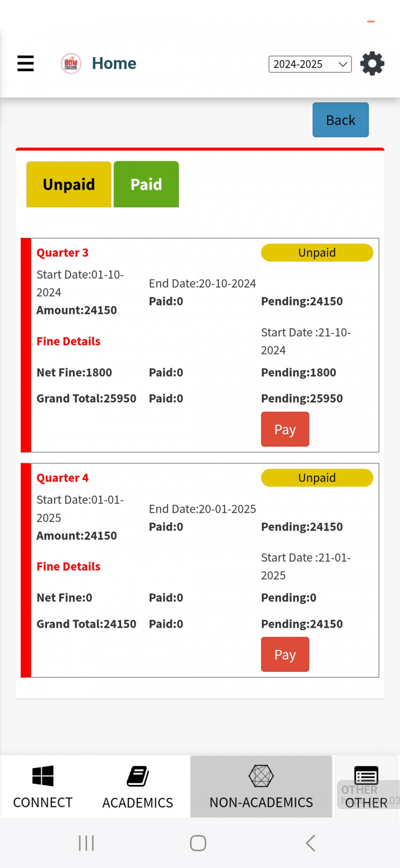Open settings gear icon

point(372,64)
